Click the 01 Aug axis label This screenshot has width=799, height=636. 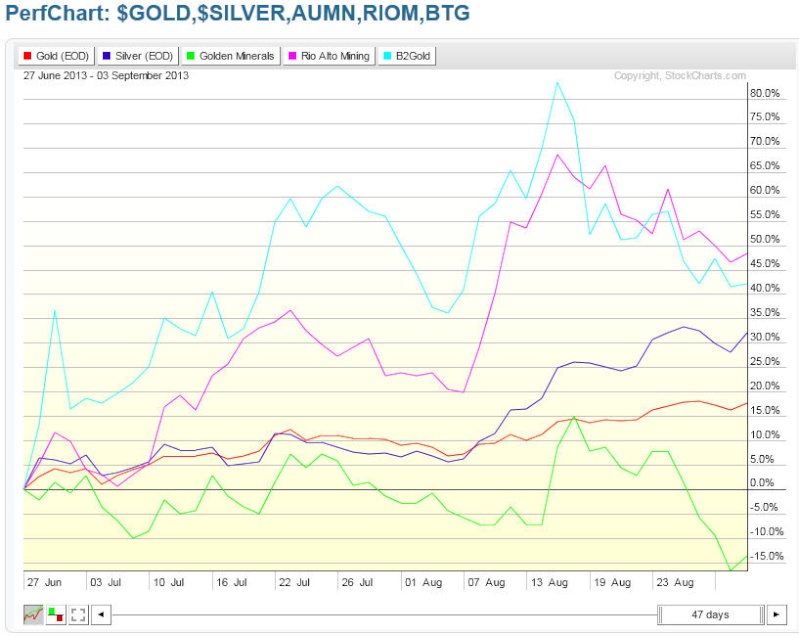tap(423, 582)
